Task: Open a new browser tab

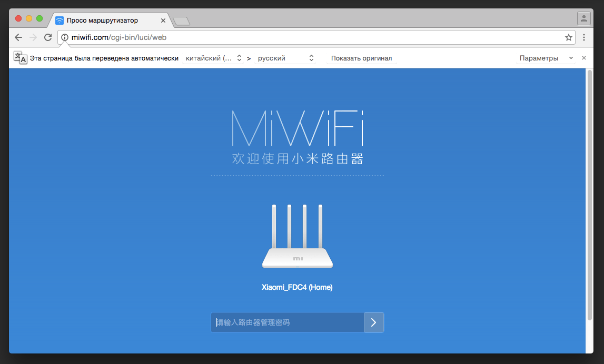Action: point(182,21)
